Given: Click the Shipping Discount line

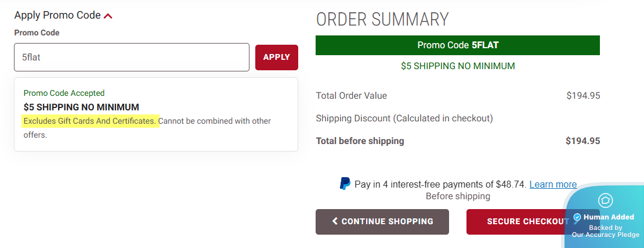Looking at the screenshot, I should (404, 118).
